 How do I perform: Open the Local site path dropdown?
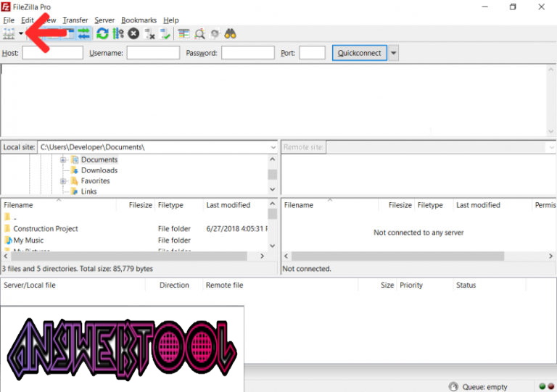[273, 147]
